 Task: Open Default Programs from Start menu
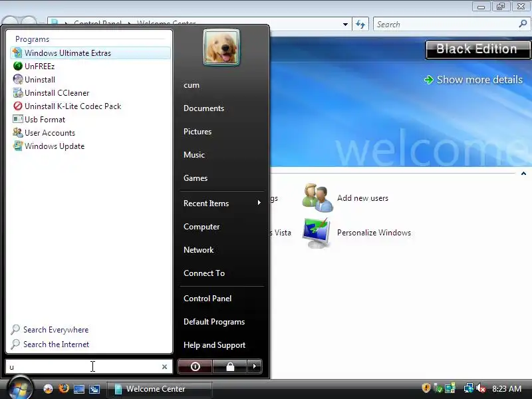214,322
